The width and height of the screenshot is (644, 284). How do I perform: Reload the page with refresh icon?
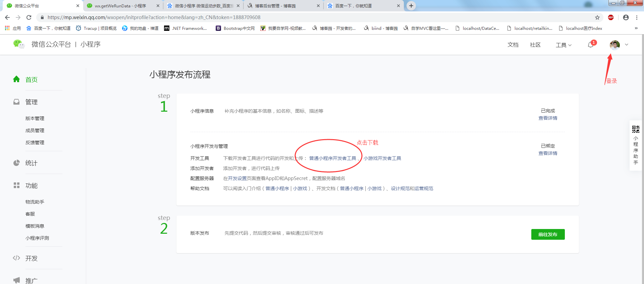(29, 17)
